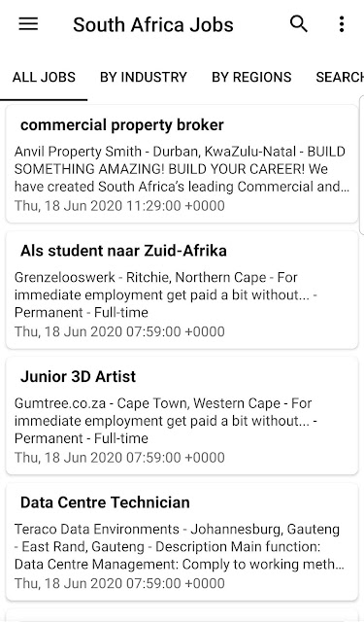Open the hamburger navigation menu
The width and height of the screenshot is (364, 622).
pos(28,24)
